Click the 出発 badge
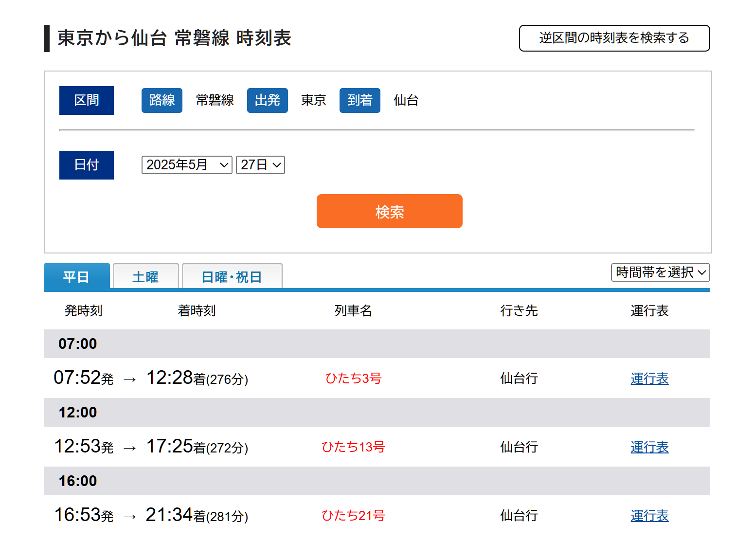This screenshot has height=560, width=736. coord(268,100)
